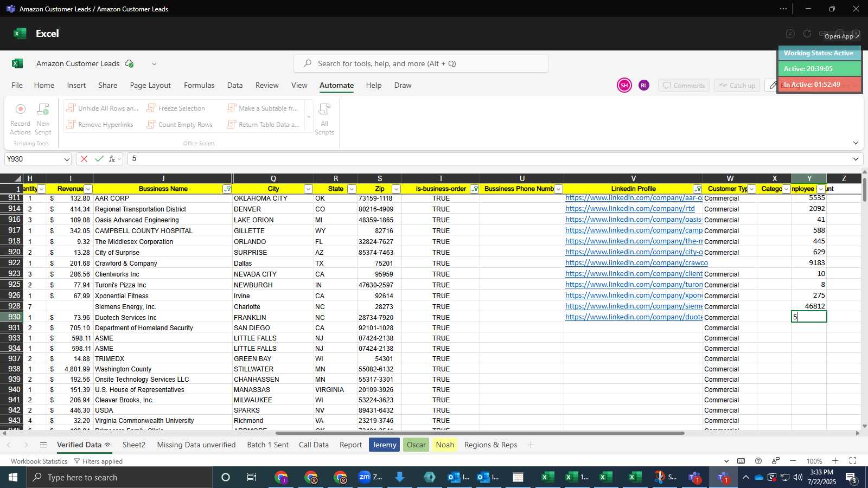Open the file name dropdown chevron
This screenshot has height=488, width=868.
point(154,63)
